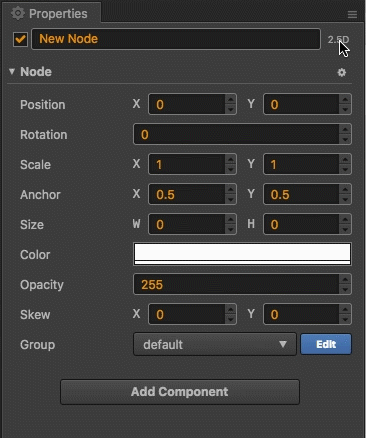Click the Add Component button

[x=180, y=392]
